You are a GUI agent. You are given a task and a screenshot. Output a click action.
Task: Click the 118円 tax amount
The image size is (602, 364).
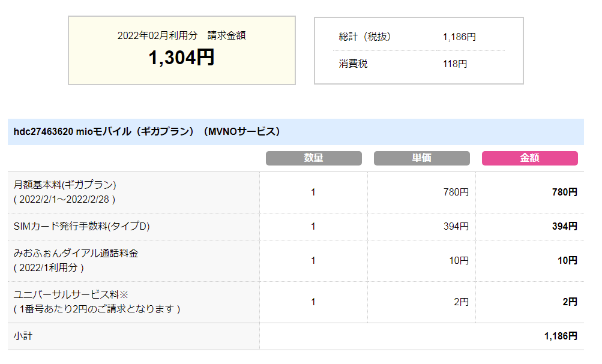pos(455,64)
